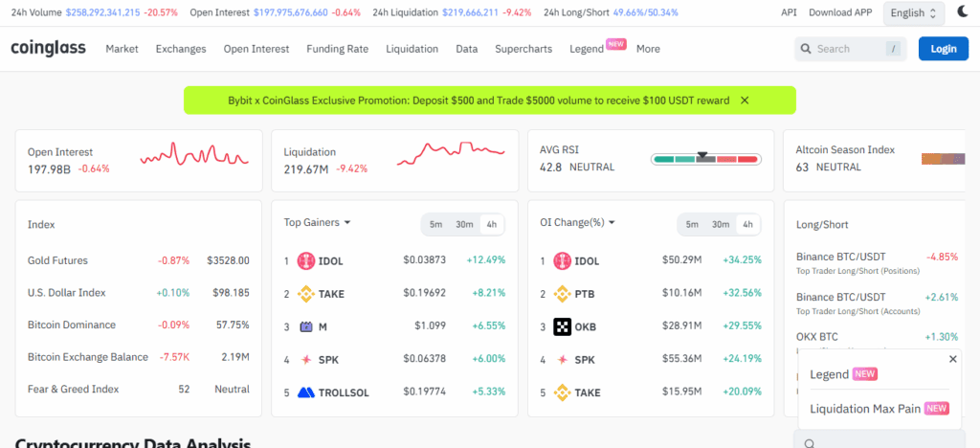Click SPK coin icon in Top Gainers
Screen dimensions: 980x448
(305, 359)
